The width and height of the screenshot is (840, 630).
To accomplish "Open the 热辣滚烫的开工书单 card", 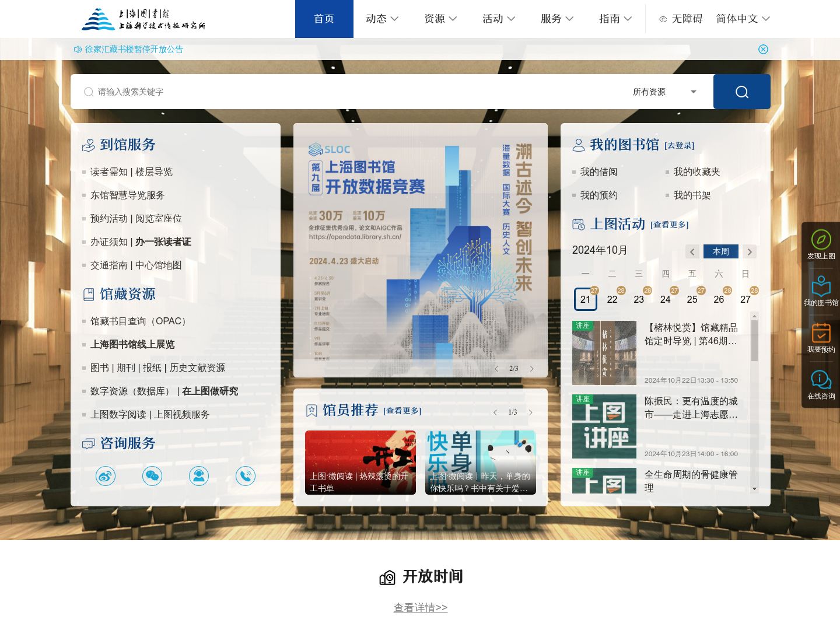I will [360, 463].
